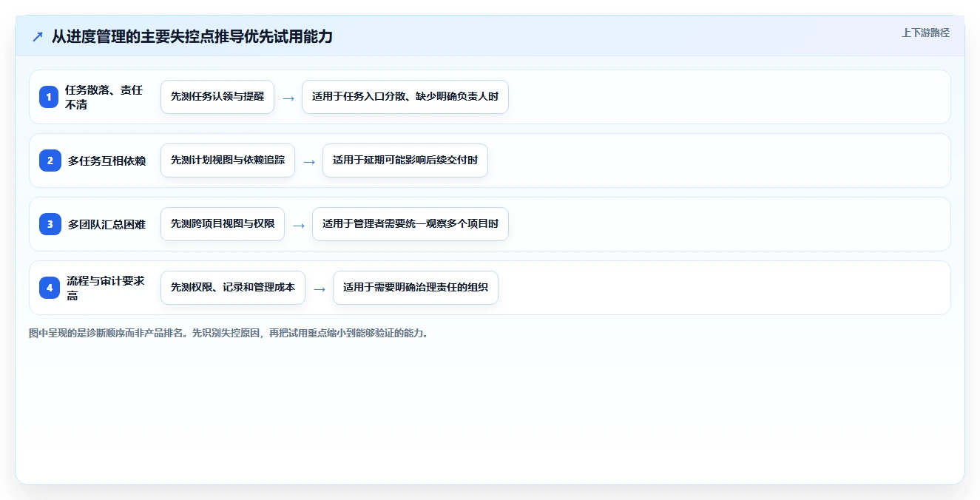Image resolution: width=980 pixels, height=500 pixels.
Task: Click the 上下游路径 label
Action: 925,33
